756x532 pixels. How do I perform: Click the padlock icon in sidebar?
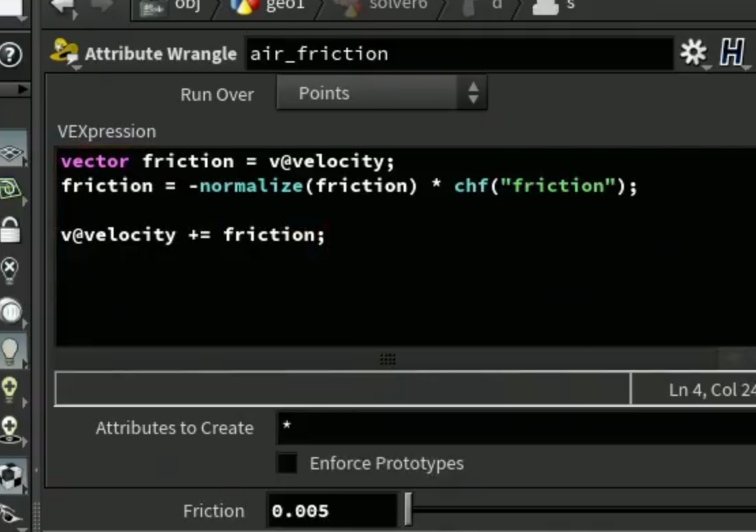[10, 229]
